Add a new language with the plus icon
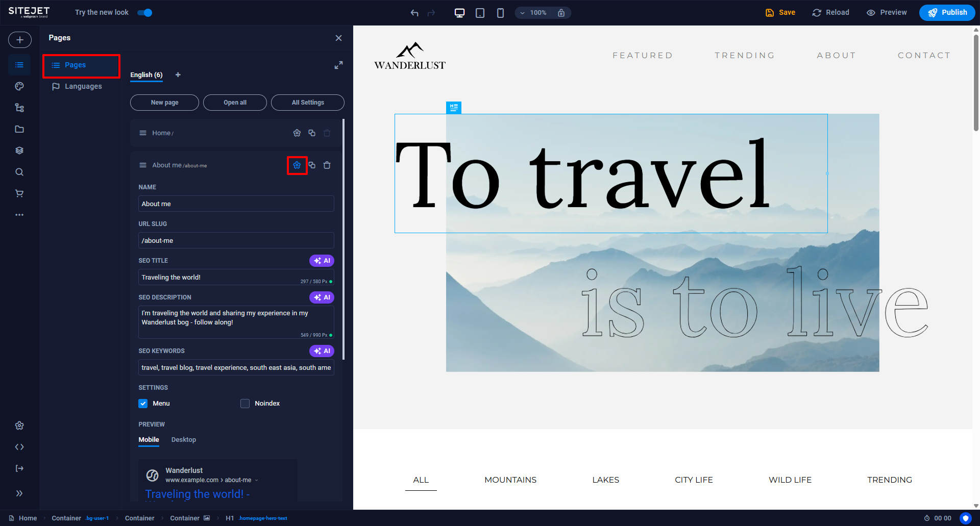 pyautogui.click(x=178, y=75)
